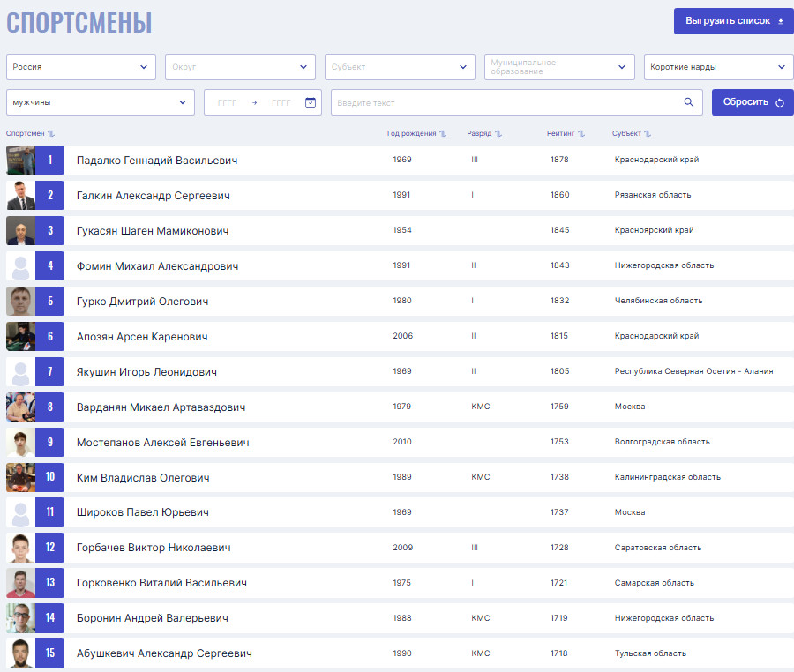Open the Короткие нарды discipline dropdown
The height and width of the screenshot is (672, 794).
pos(718,67)
